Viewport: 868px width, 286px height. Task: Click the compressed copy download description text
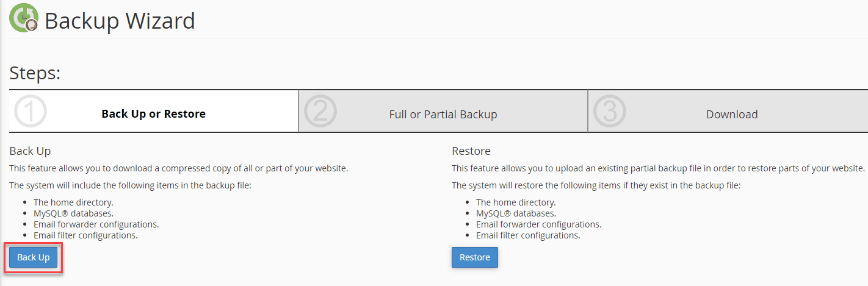[x=179, y=168]
